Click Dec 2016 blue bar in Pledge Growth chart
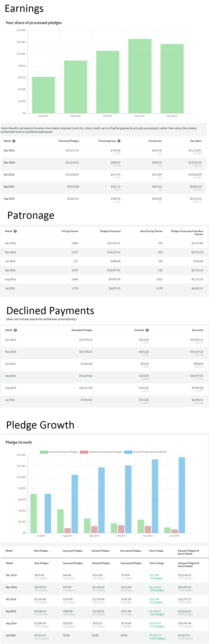209x644 pixels. 182,495
